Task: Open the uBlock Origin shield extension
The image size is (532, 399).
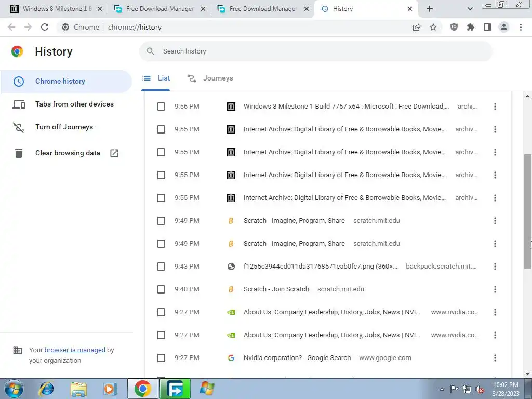Action: click(454, 27)
